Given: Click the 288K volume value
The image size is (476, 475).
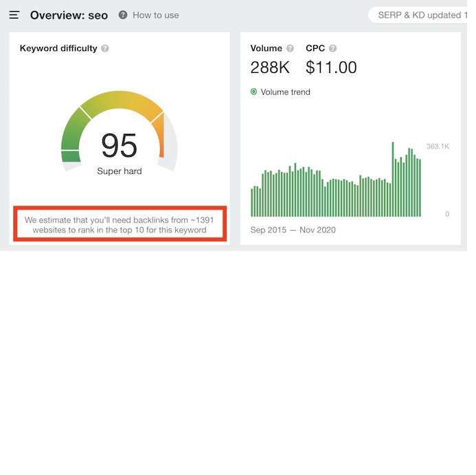Looking at the screenshot, I should tap(270, 67).
